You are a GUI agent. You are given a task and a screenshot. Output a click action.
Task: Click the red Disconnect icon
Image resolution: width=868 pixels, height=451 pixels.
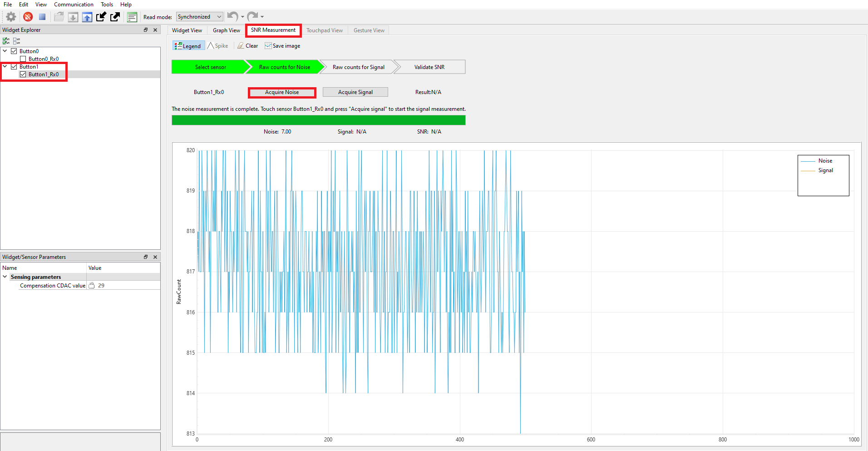[x=28, y=17]
